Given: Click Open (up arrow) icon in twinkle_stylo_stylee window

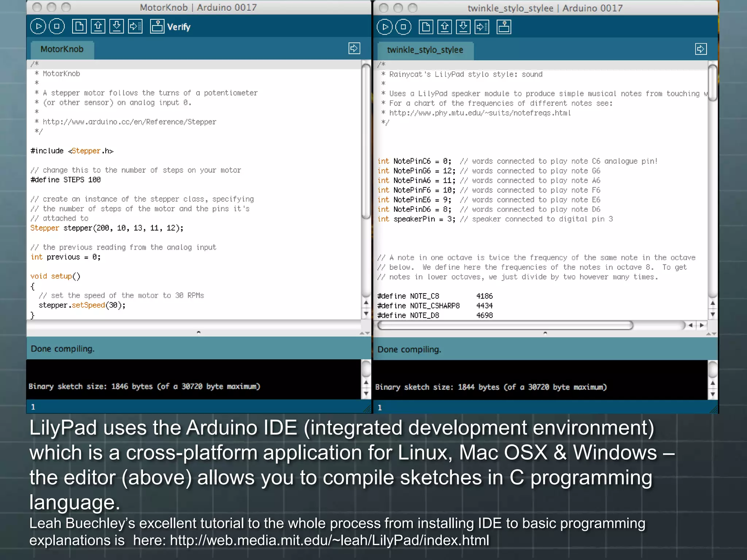Looking at the screenshot, I should tap(444, 27).
